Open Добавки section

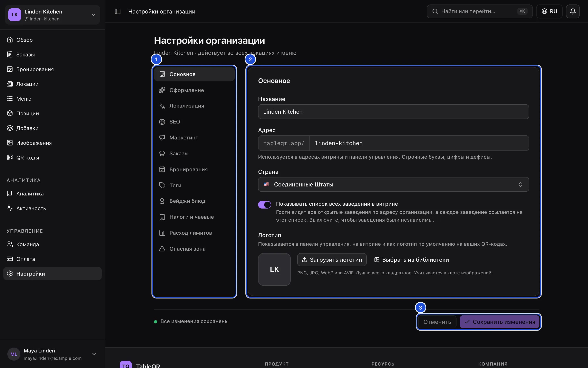tap(52, 128)
